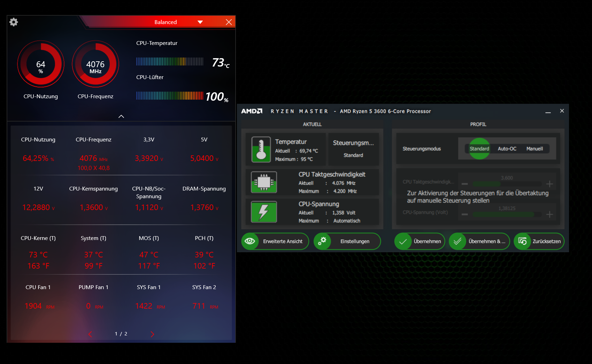Click the double-check icon on Übernehmen &
The height and width of the screenshot is (364, 592).
(457, 241)
